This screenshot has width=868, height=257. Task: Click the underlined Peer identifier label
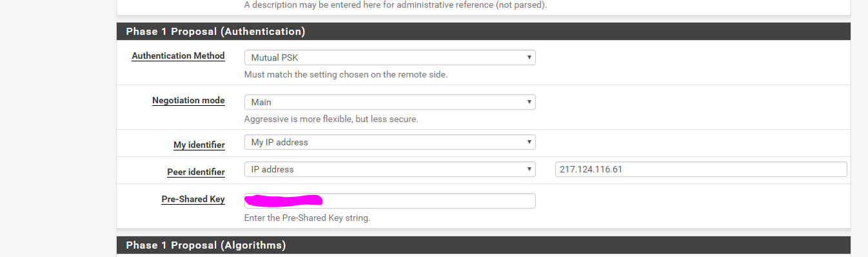196,172
